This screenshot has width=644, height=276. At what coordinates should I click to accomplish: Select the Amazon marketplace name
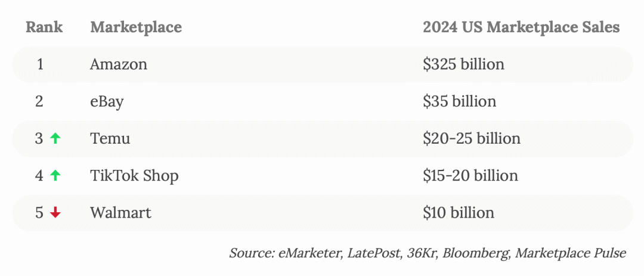119,64
